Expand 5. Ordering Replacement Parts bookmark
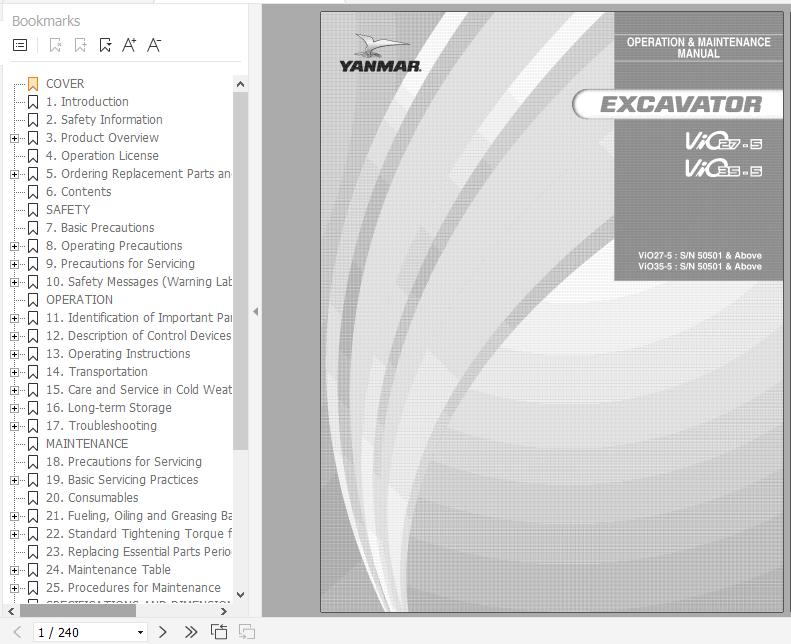Image resolution: width=791 pixels, height=644 pixels. pos(15,174)
